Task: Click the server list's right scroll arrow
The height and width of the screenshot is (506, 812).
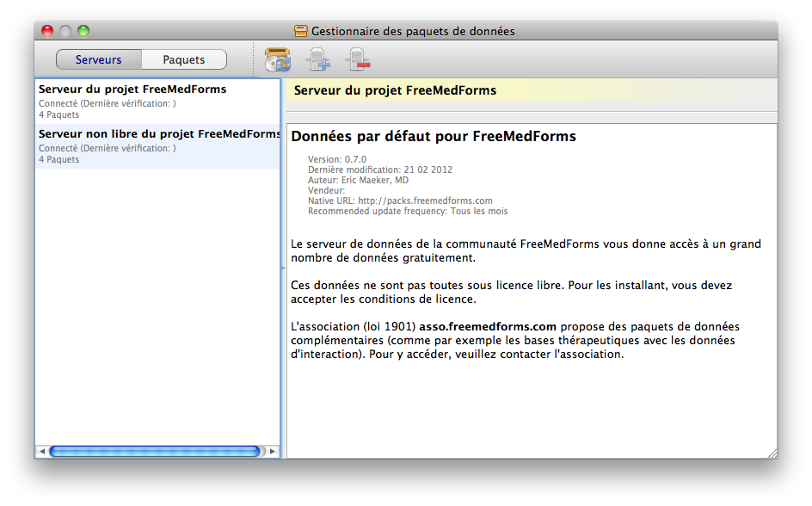Action: point(273,451)
